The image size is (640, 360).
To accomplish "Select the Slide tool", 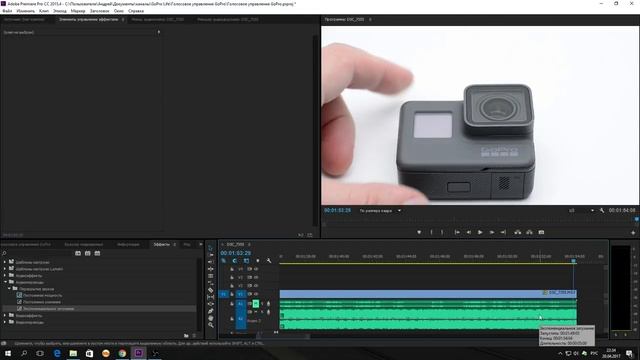I will tap(211, 304).
